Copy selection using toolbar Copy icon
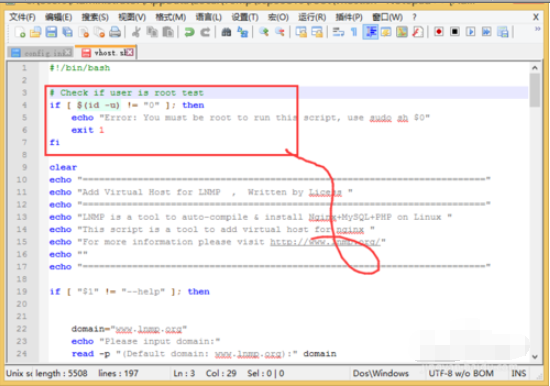The height and width of the screenshot is (386, 550). coord(152,32)
